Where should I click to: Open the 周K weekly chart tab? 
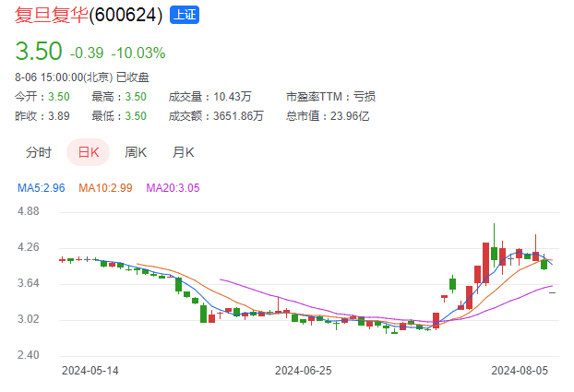tap(136, 152)
